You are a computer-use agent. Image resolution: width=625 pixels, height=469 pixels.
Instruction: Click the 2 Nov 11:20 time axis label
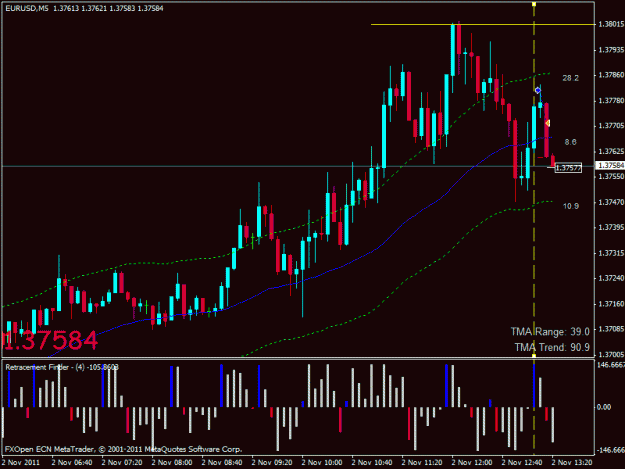coord(422,463)
